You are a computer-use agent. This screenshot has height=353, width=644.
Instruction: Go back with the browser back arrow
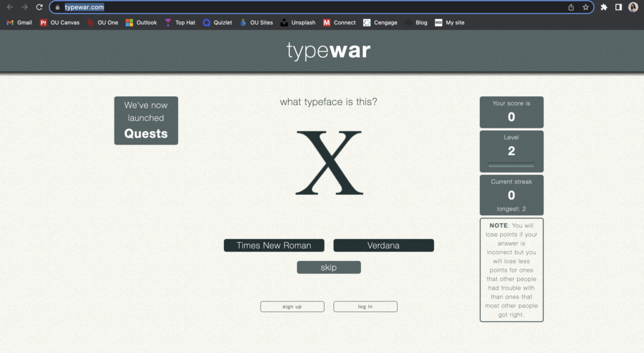tap(10, 7)
